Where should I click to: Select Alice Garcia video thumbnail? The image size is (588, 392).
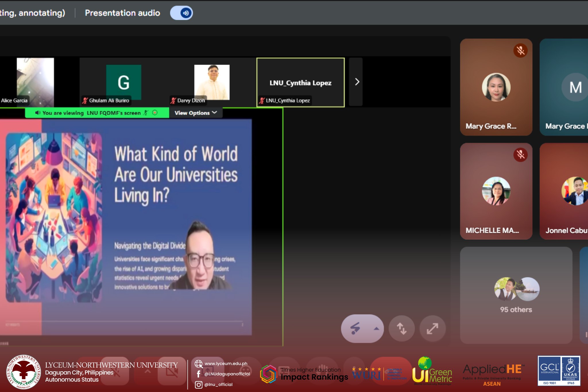(x=35, y=81)
